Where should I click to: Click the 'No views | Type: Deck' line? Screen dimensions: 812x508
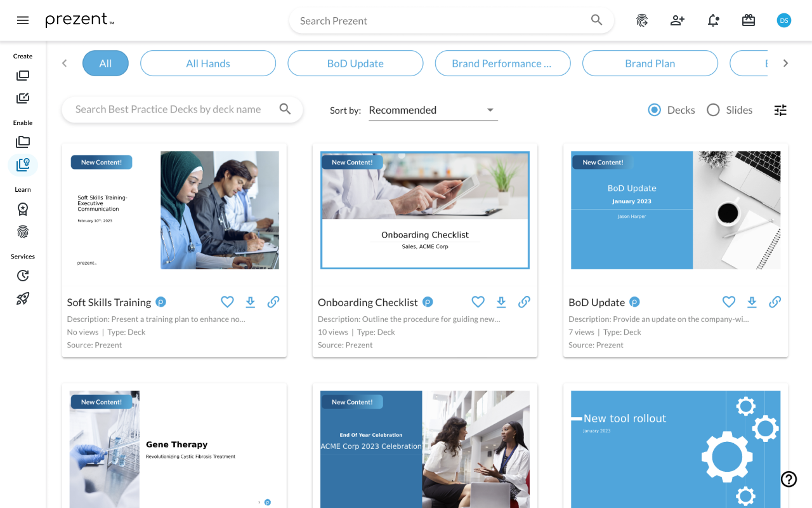click(x=107, y=332)
